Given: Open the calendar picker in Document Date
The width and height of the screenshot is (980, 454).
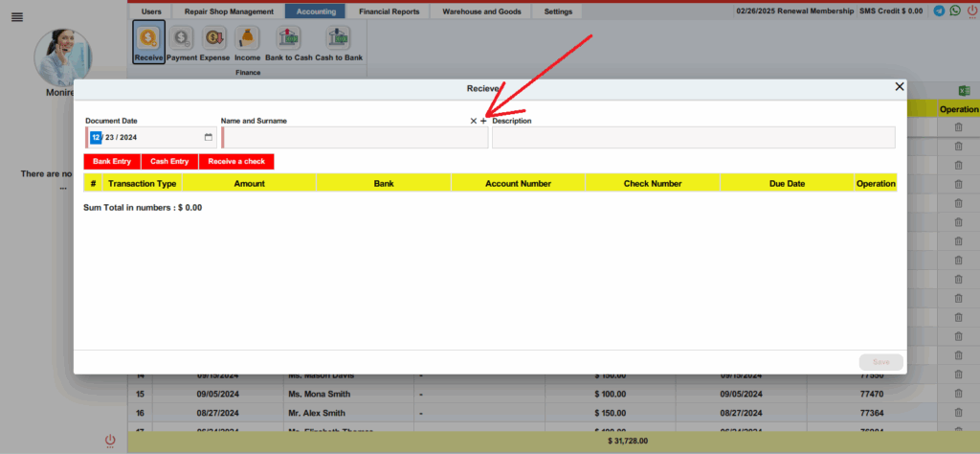Looking at the screenshot, I should 208,137.
